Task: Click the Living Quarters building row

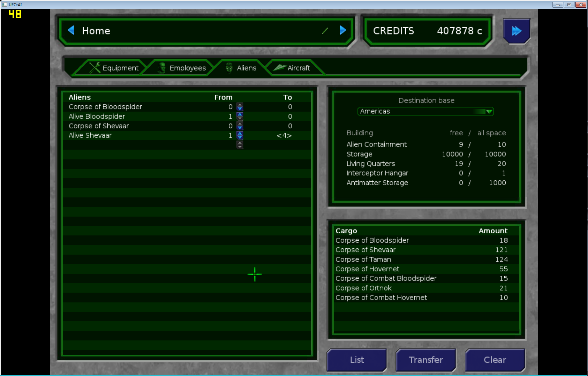Action: (x=426, y=164)
